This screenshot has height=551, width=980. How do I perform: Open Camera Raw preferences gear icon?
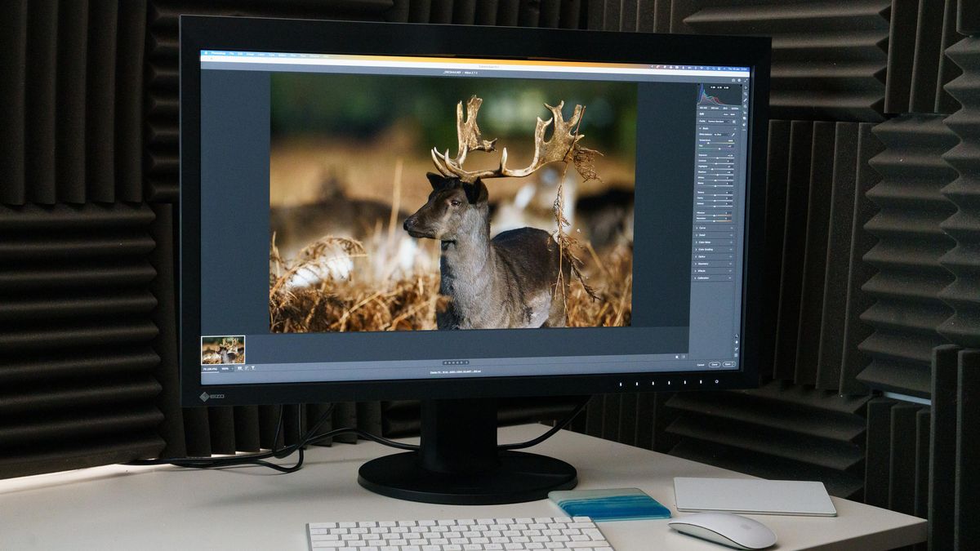737,80
